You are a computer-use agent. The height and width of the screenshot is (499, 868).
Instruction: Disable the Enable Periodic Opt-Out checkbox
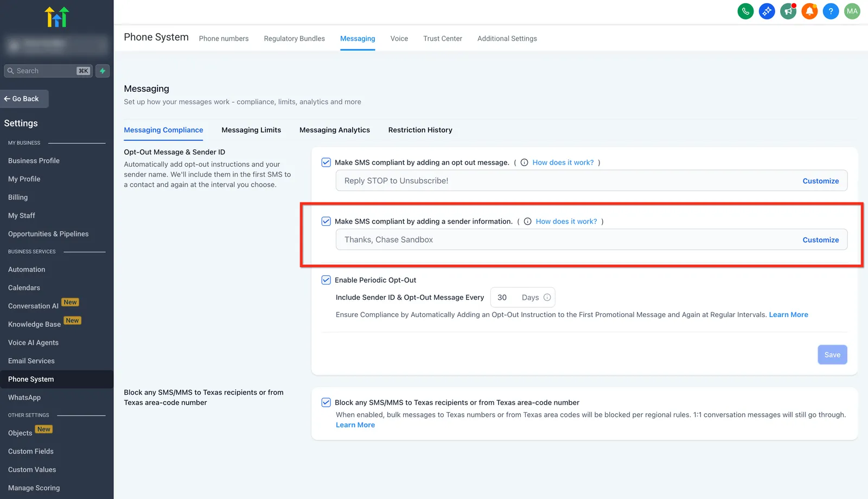tap(326, 280)
